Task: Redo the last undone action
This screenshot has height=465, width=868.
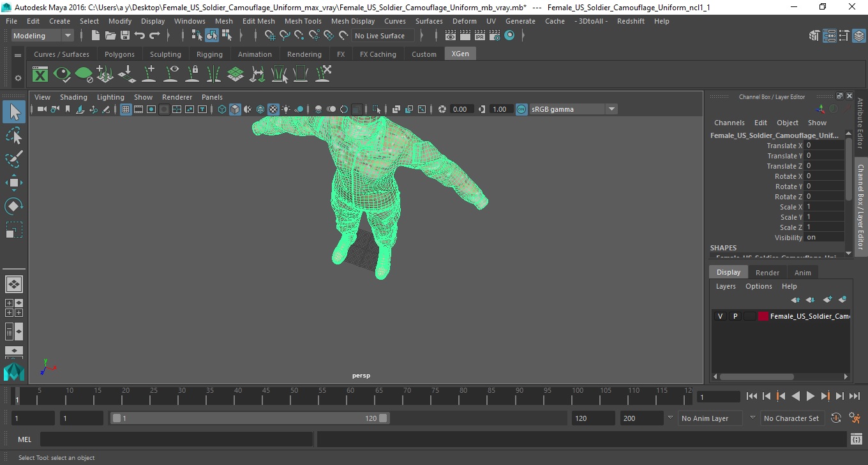Action: pyautogui.click(x=154, y=36)
